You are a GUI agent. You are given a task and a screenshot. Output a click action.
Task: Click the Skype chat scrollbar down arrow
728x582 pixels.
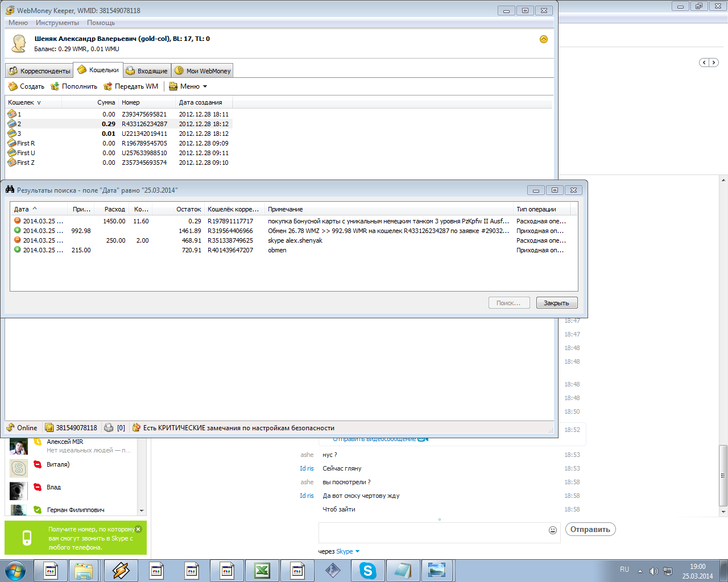pos(723,512)
